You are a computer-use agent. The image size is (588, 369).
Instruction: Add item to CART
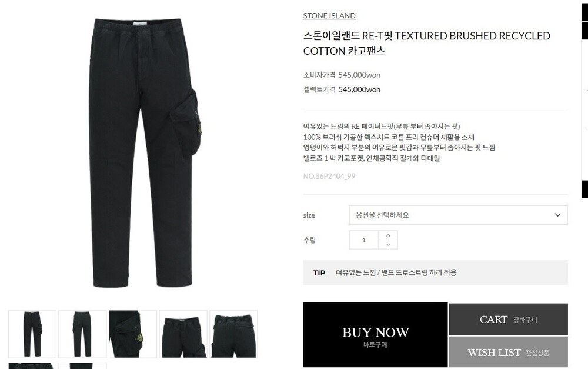(x=508, y=320)
